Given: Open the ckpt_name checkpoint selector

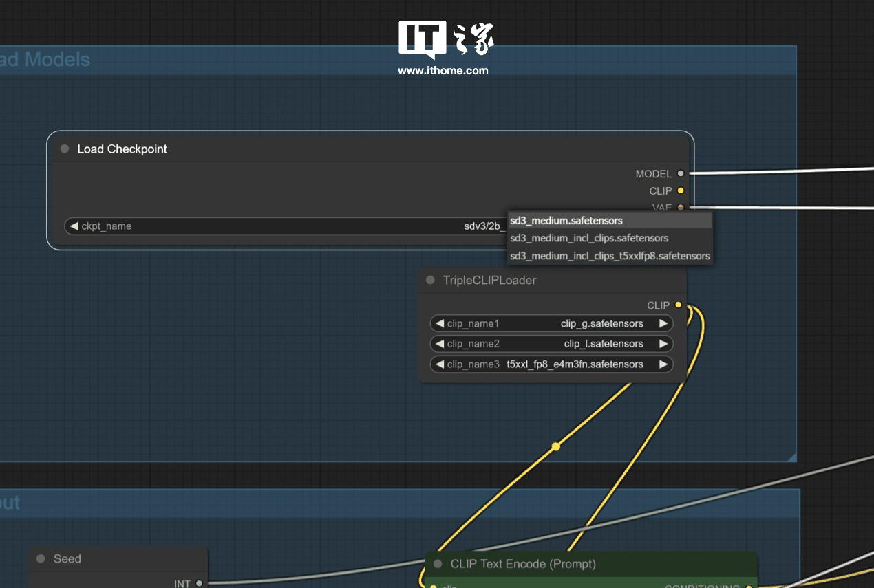Looking at the screenshot, I should click(275, 226).
